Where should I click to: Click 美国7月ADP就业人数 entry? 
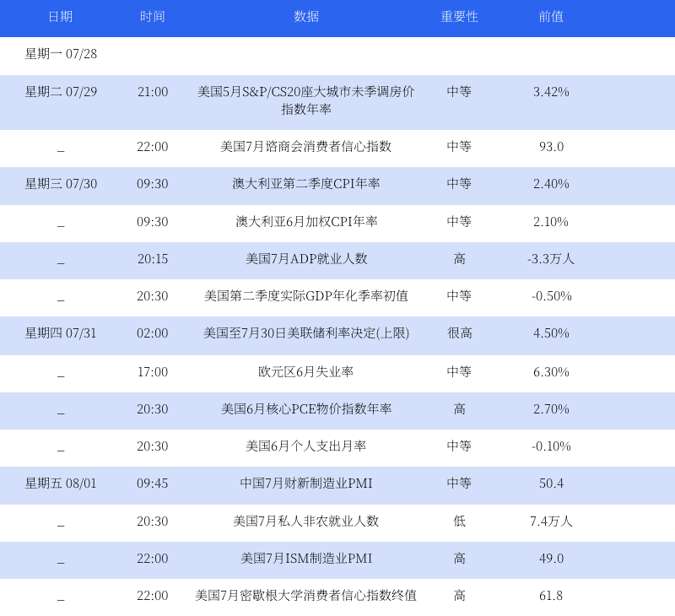point(306,259)
